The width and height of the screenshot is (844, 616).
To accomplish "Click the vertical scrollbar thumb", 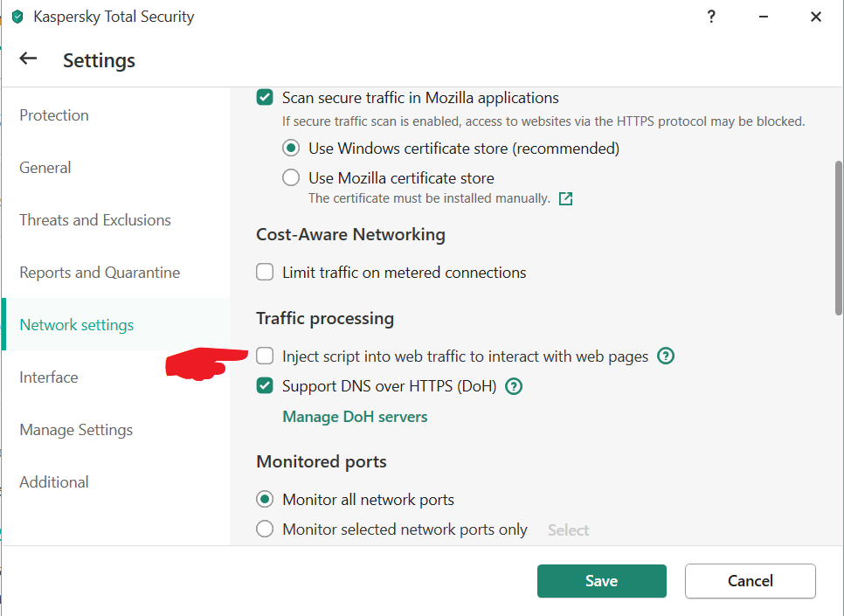I will [838, 238].
